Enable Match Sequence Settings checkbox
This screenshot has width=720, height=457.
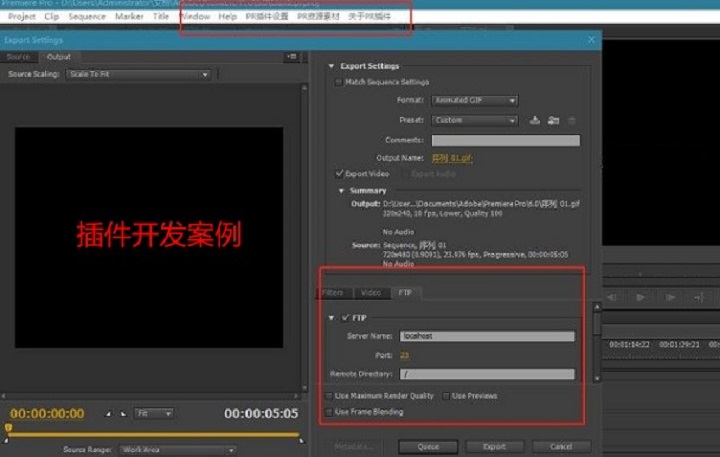(338, 82)
